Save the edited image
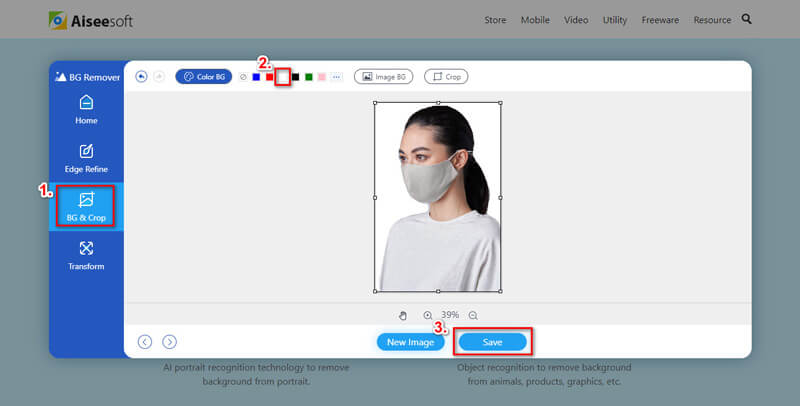Image resolution: width=800 pixels, height=406 pixels. (x=492, y=342)
